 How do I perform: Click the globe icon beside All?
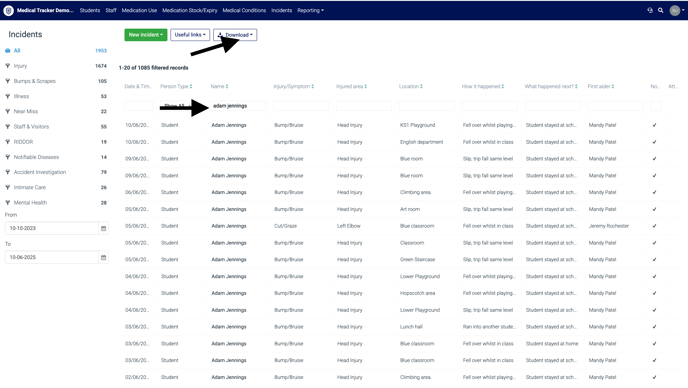click(7, 50)
